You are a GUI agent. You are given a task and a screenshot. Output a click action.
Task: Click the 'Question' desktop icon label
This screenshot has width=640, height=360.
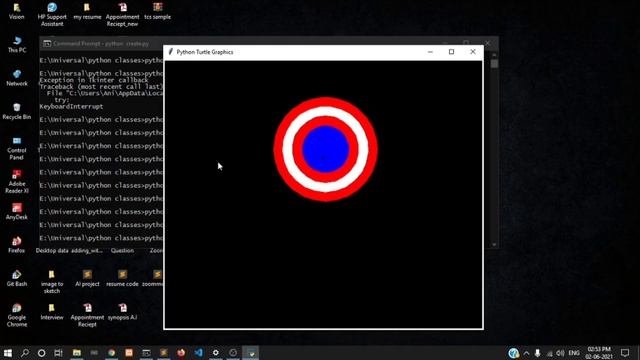point(122,251)
